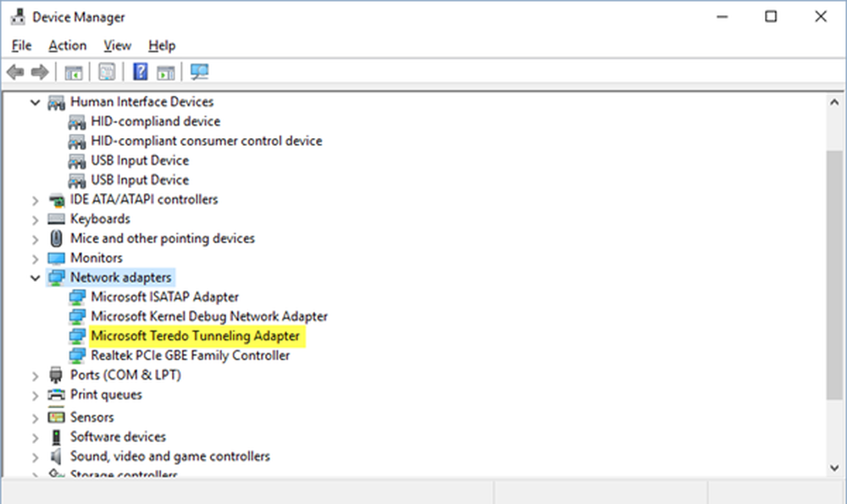Click the blue Help question mark icon

pos(141,72)
